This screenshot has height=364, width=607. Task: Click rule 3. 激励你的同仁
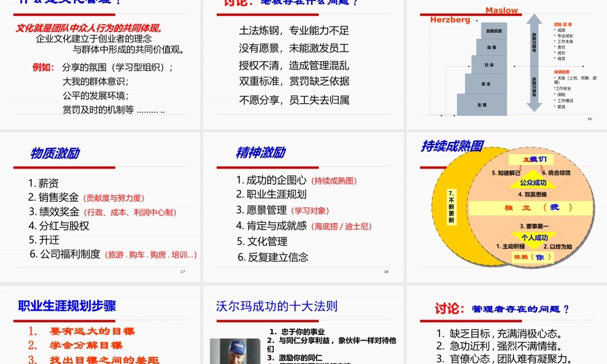coord(294,358)
